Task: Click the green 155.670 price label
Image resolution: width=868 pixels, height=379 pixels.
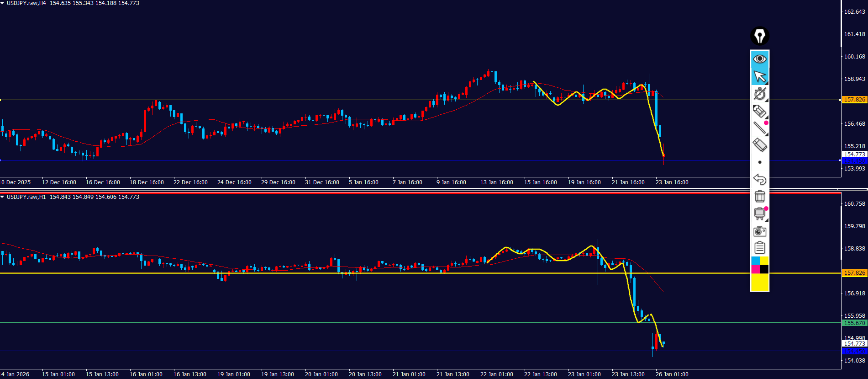Action: [x=854, y=323]
